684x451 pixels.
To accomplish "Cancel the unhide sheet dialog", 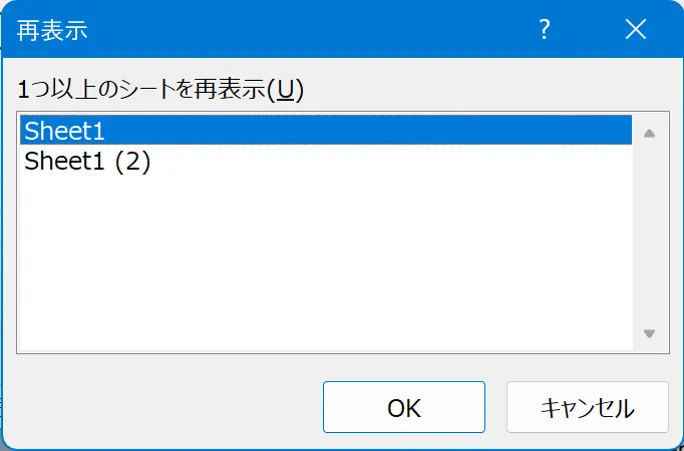I will (587, 408).
